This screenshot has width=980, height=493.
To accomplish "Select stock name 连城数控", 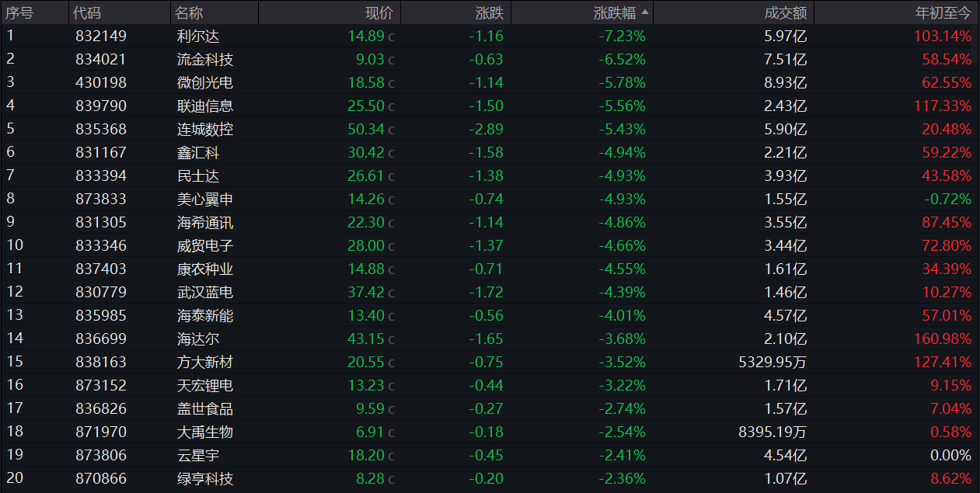I will (x=205, y=129).
